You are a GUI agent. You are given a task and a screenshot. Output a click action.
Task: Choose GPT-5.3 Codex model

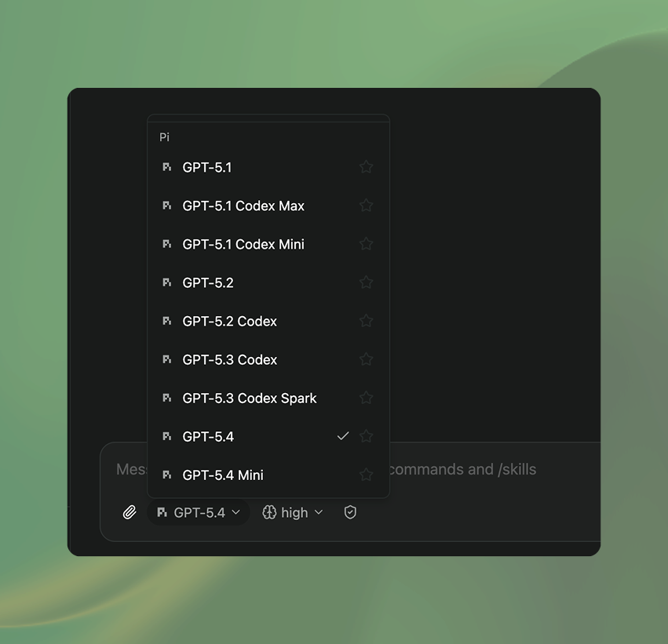point(268,360)
